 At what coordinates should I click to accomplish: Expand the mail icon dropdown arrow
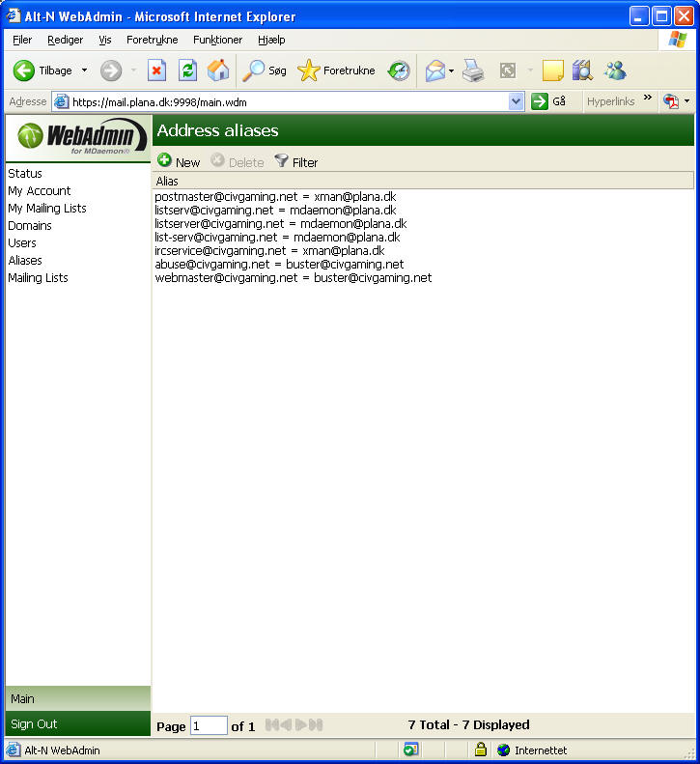click(x=451, y=71)
